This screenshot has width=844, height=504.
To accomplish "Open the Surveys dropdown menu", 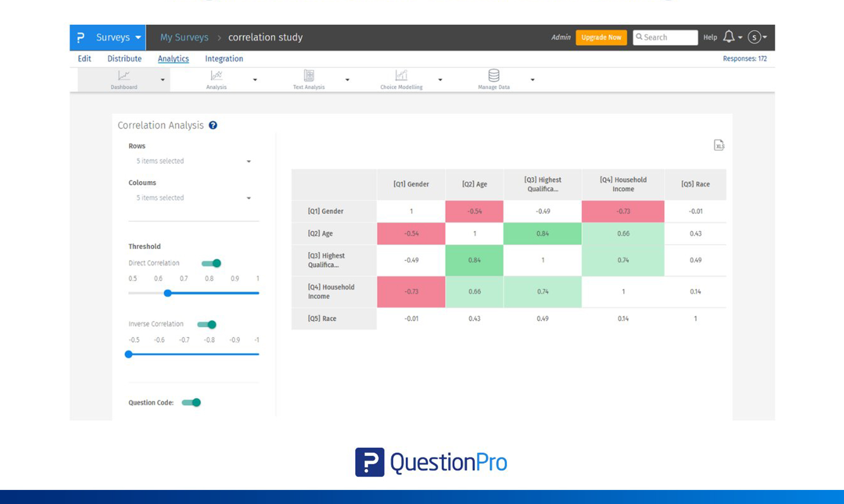I will tap(118, 37).
